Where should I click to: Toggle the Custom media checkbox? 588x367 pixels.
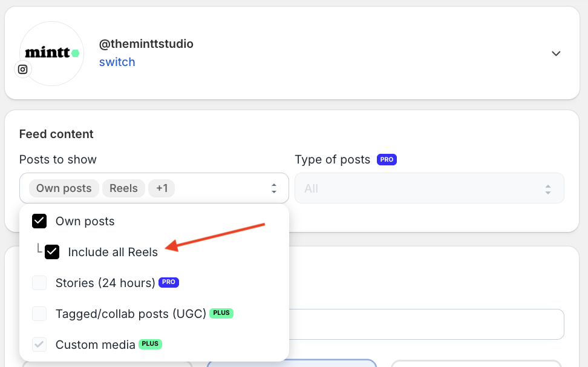pyautogui.click(x=39, y=344)
